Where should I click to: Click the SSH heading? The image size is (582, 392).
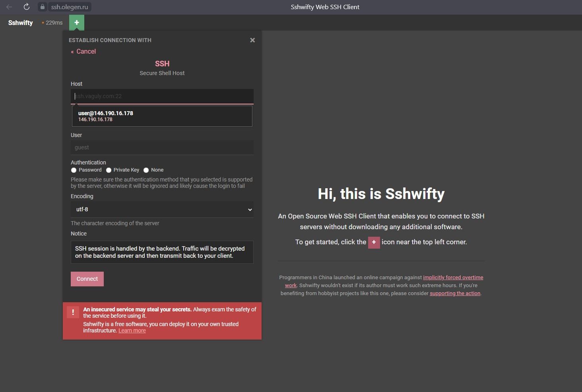pyautogui.click(x=162, y=64)
